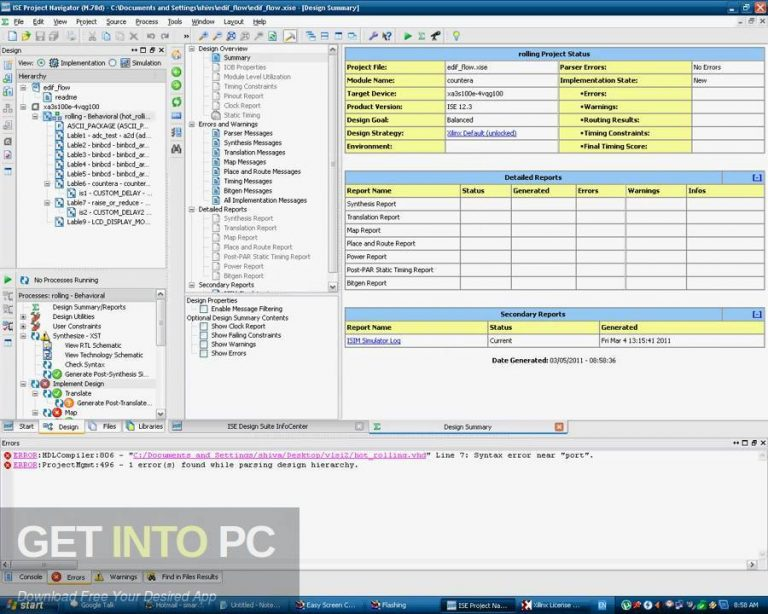The height and width of the screenshot is (614, 768).
Task: Switch to the Warnings tab
Action: 117,577
